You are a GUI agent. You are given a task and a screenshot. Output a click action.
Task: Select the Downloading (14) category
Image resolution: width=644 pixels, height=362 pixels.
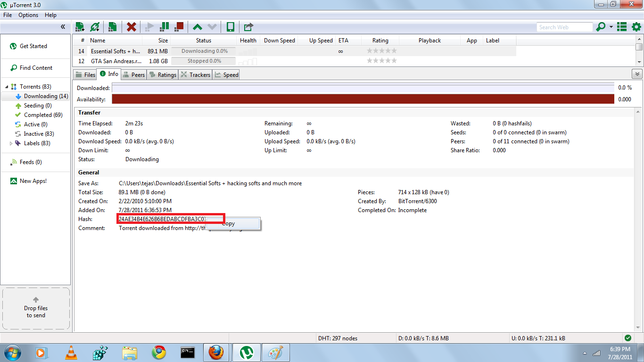coord(35,96)
